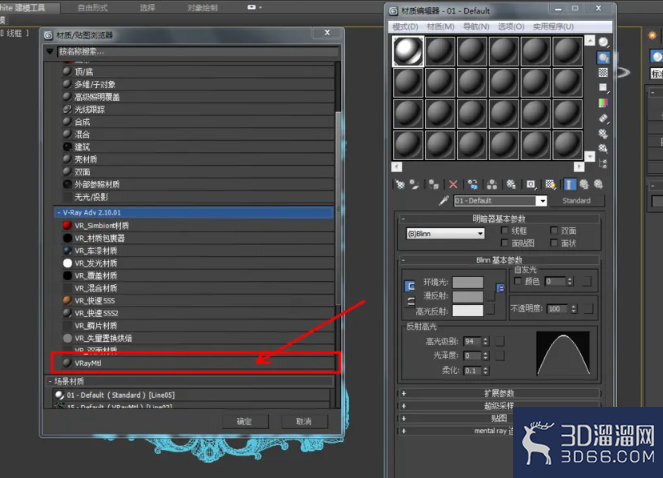This screenshot has width=663, height=478.
Task: Open the 材质(M) menu
Action: (x=440, y=27)
